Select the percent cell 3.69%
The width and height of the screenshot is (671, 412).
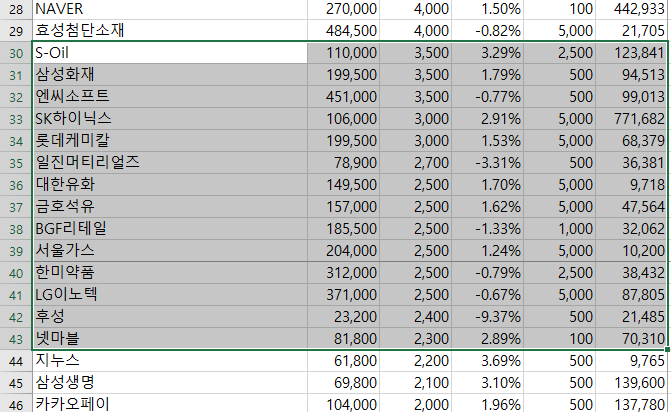click(x=487, y=361)
